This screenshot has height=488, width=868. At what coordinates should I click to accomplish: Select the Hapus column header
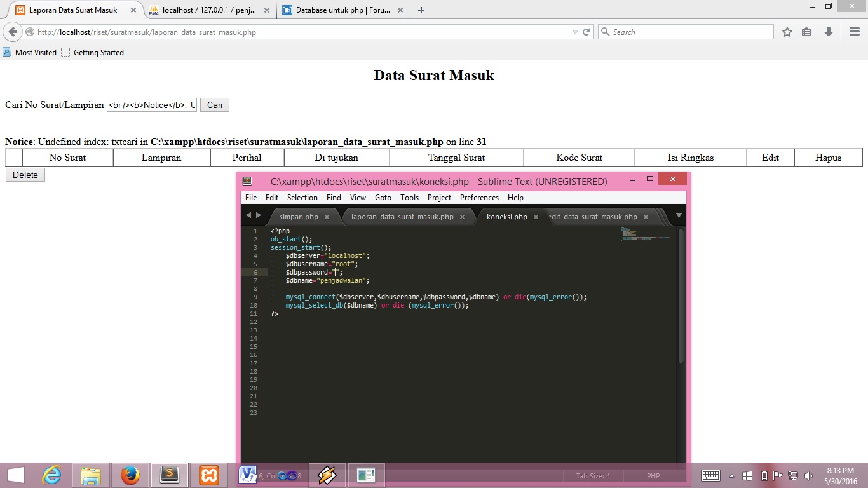(x=828, y=158)
